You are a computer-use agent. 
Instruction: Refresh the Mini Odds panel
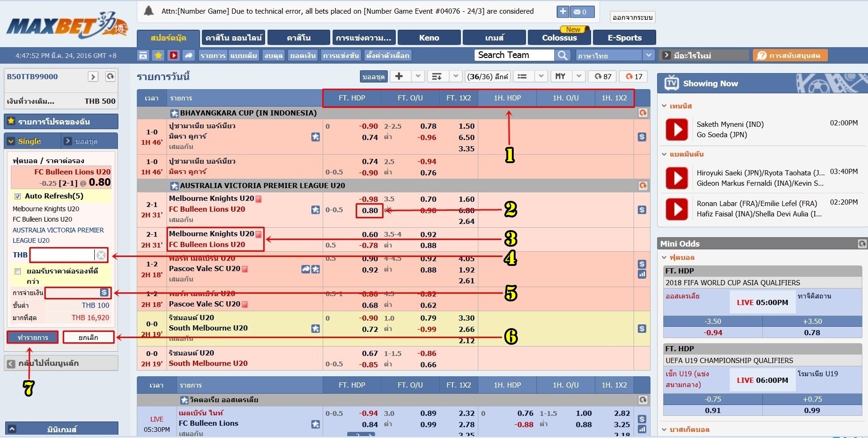(x=862, y=244)
